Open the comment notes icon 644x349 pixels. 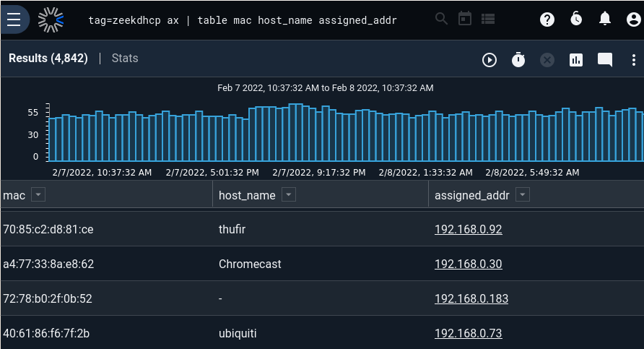pyautogui.click(x=604, y=60)
